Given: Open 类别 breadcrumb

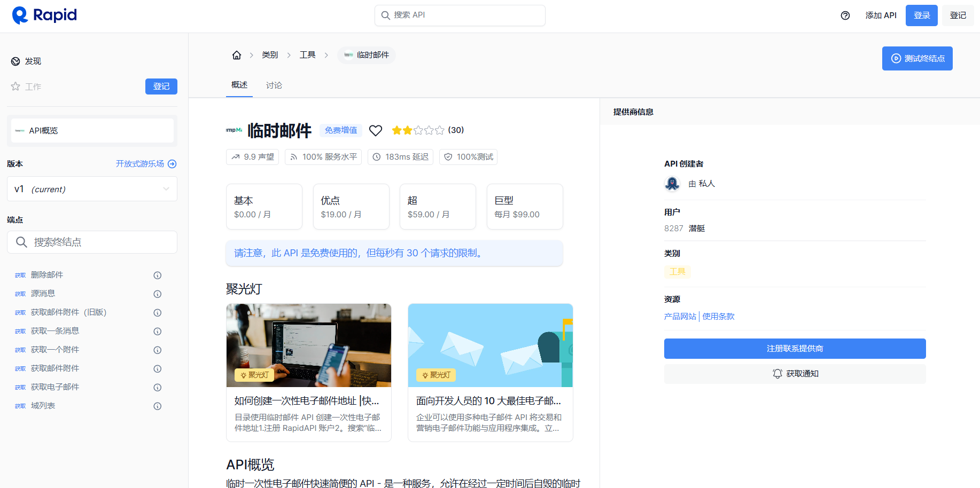Looking at the screenshot, I should (270, 55).
